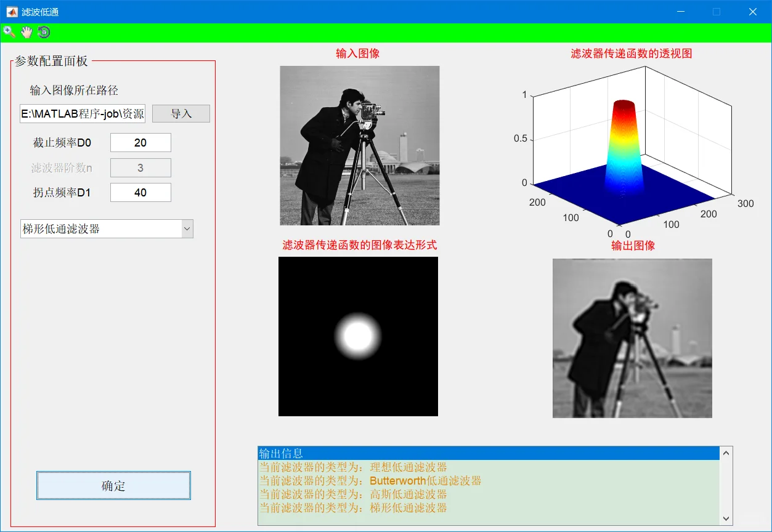Click the 输出图像 filtered result image
This screenshot has height=532, width=772.
point(632,337)
